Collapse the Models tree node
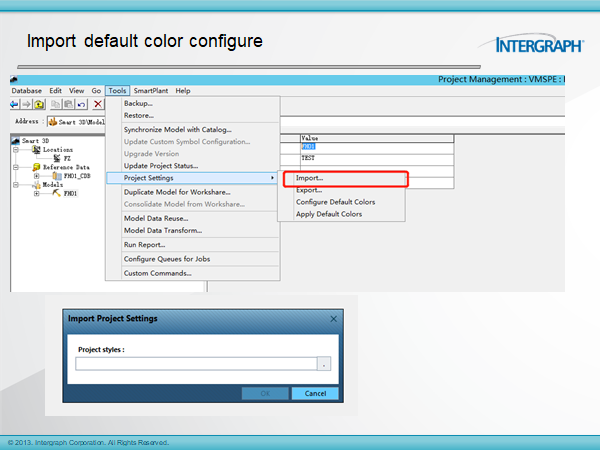 coord(16,185)
